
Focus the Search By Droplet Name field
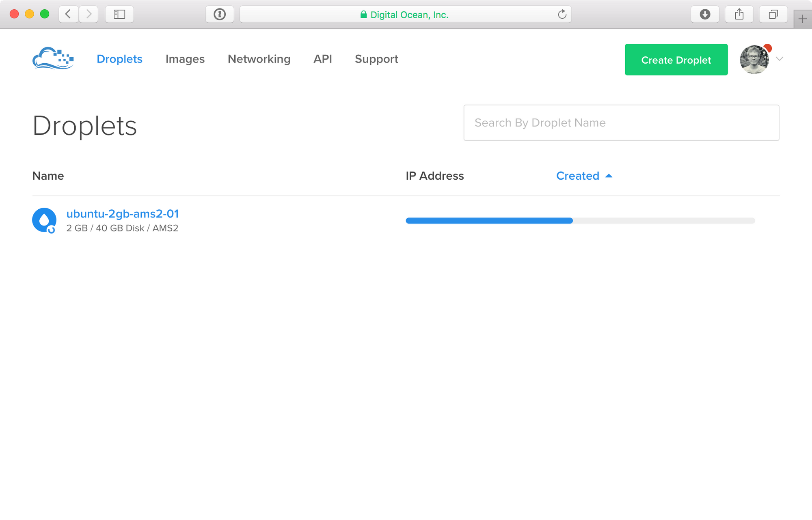621,123
